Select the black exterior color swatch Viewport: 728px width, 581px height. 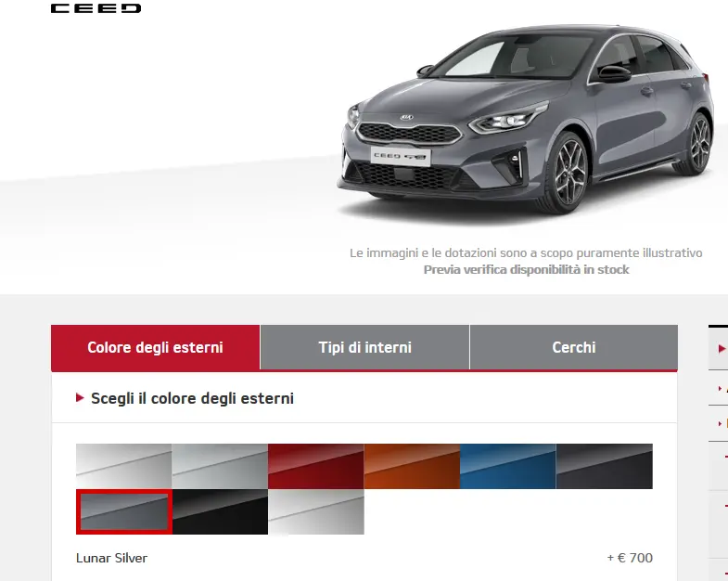[x=220, y=511]
